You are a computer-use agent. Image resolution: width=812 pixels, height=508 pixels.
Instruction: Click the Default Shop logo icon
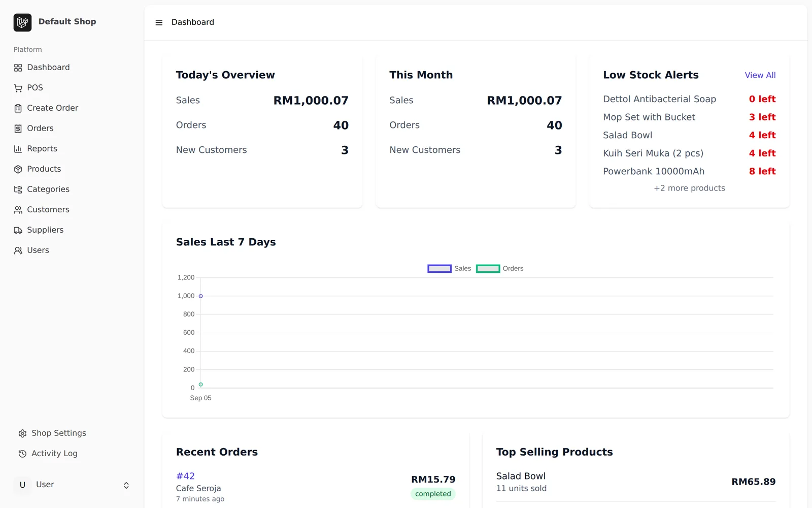coord(22,22)
